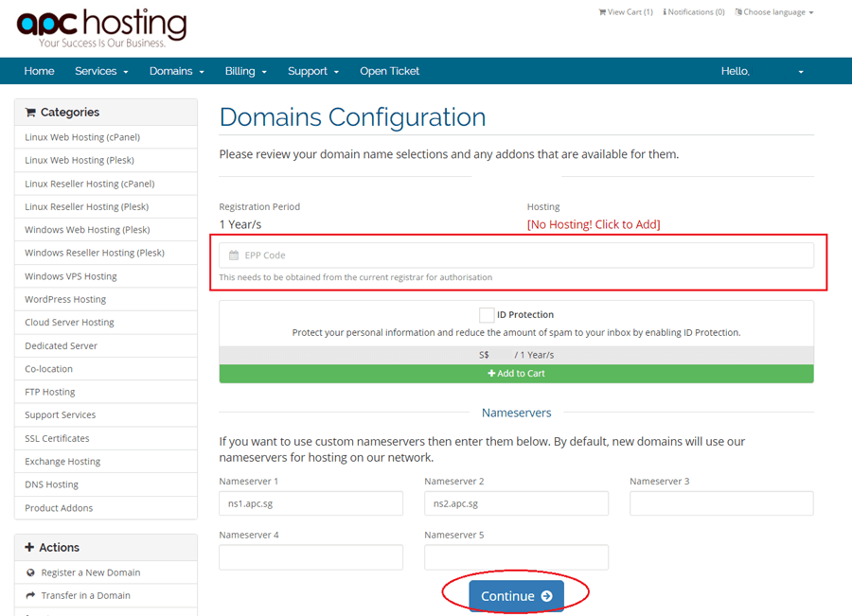Open the Open Ticket page
Image resolution: width=852 pixels, height=616 pixels.
(x=390, y=71)
